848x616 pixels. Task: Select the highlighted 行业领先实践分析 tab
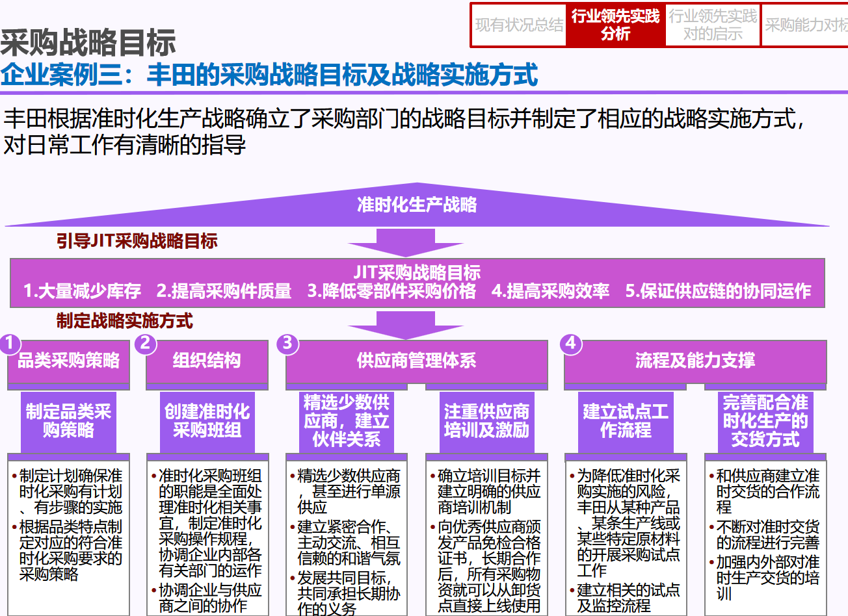click(615, 25)
